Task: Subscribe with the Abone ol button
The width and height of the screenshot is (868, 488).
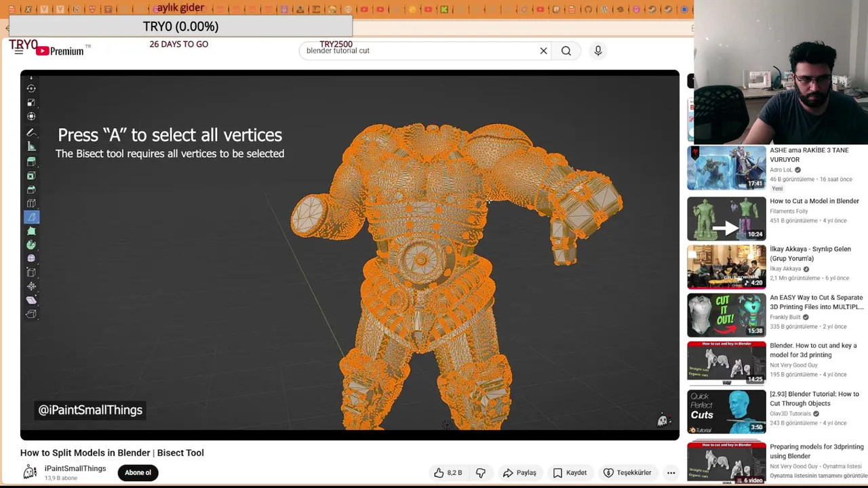Action: click(x=138, y=473)
